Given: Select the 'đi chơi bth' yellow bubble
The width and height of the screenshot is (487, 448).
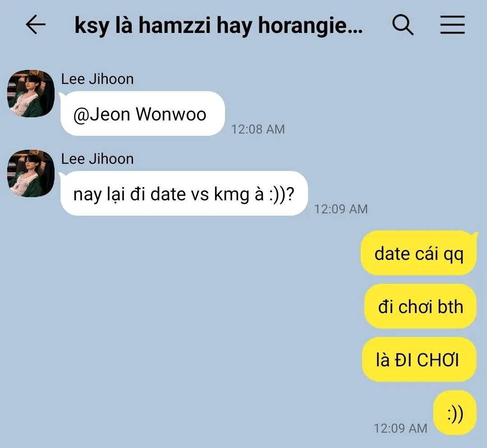Looking at the screenshot, I should point(420,306).
